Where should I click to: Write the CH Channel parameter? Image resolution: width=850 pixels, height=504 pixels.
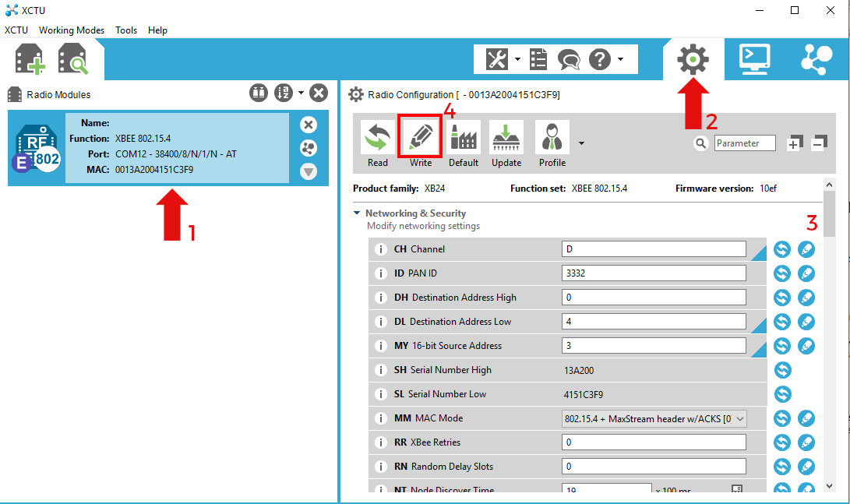[806, 249]
